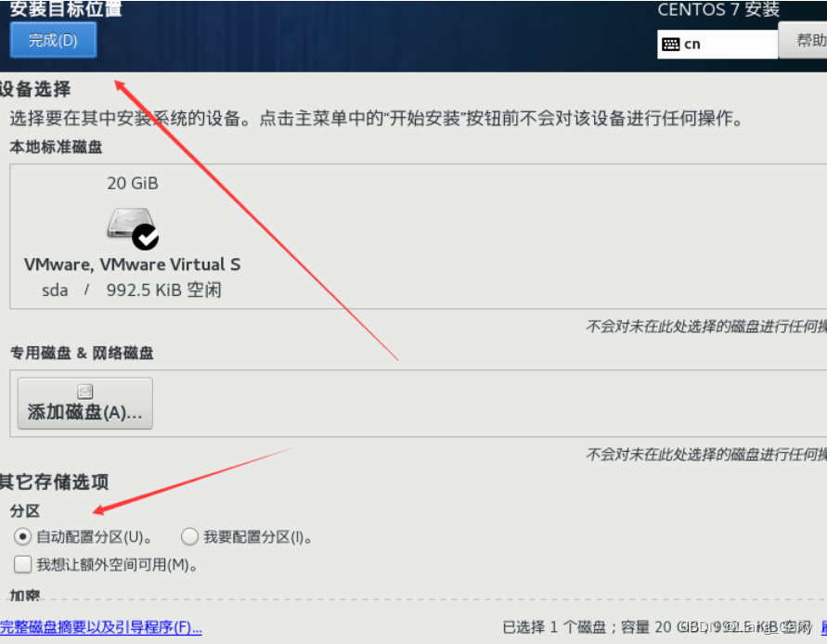The height and width of the screenshot is (644, 827).
Task: Open the 帮助 help button
Action: pyautogui.click(x=805, y=40)
